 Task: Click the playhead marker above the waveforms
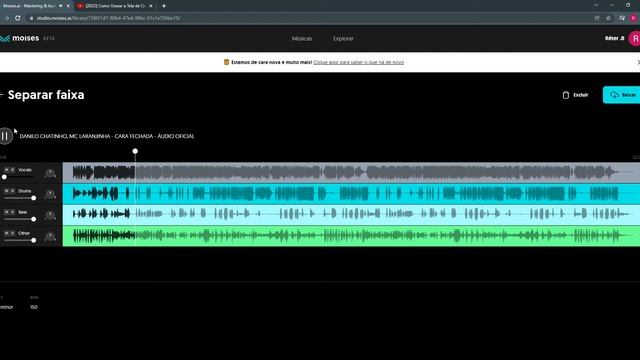(135, 151)
